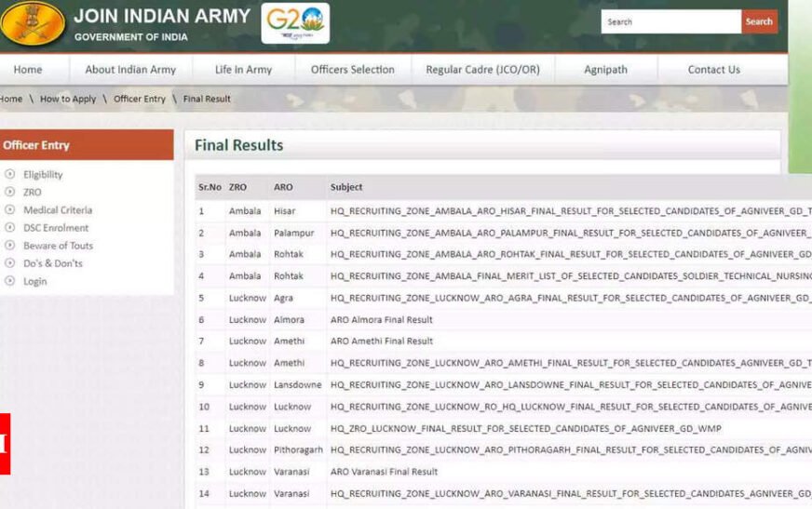Open the Agnipath menu
Screen dimensions: 812x509
point(606,69)
